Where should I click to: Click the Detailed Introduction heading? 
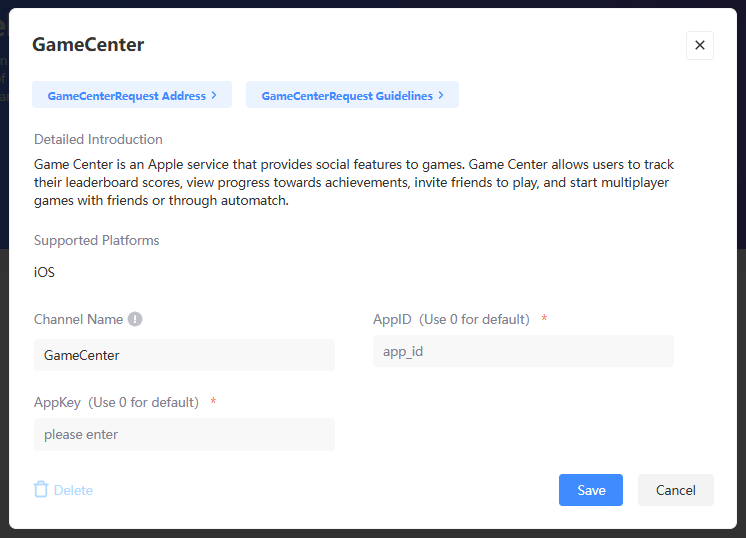[98, 139]
